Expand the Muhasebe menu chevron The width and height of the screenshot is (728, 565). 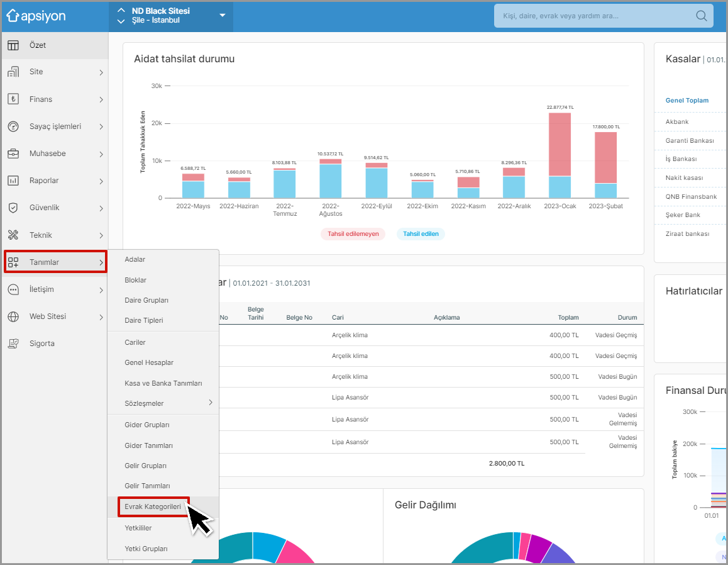coord(101,154)
